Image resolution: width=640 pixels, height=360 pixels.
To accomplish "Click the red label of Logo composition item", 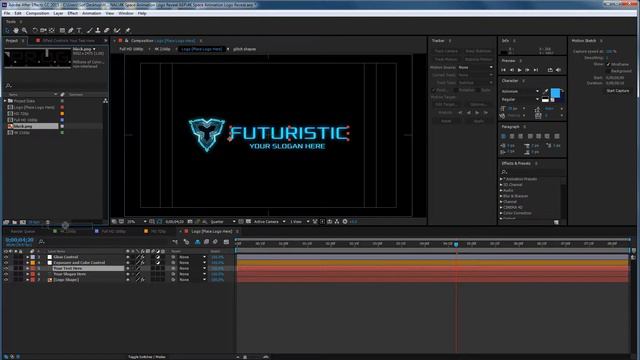I will coord(62,107).
